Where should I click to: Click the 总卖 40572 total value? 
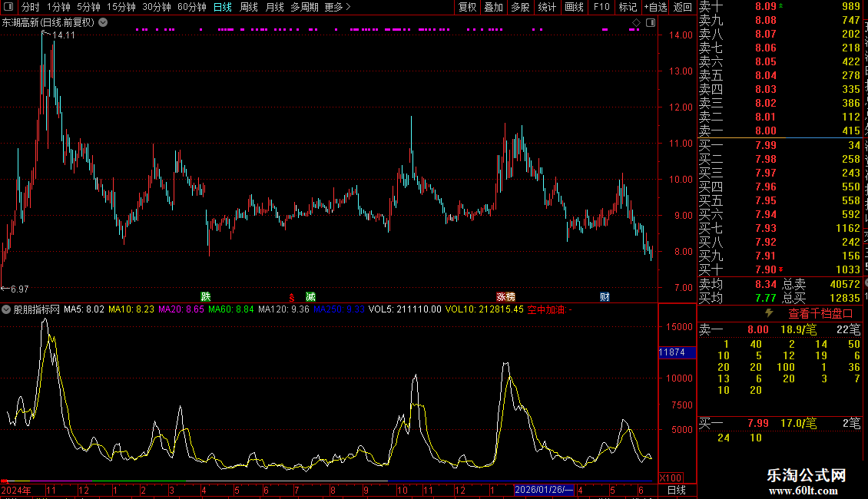pyautogui.click(x=821, y=284)
